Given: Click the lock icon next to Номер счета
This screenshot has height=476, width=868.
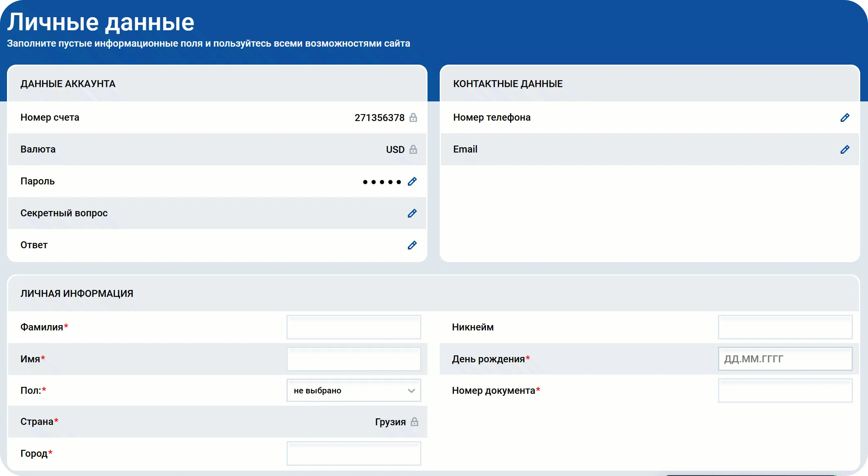Looking at the screenshot, I should 414,117.
